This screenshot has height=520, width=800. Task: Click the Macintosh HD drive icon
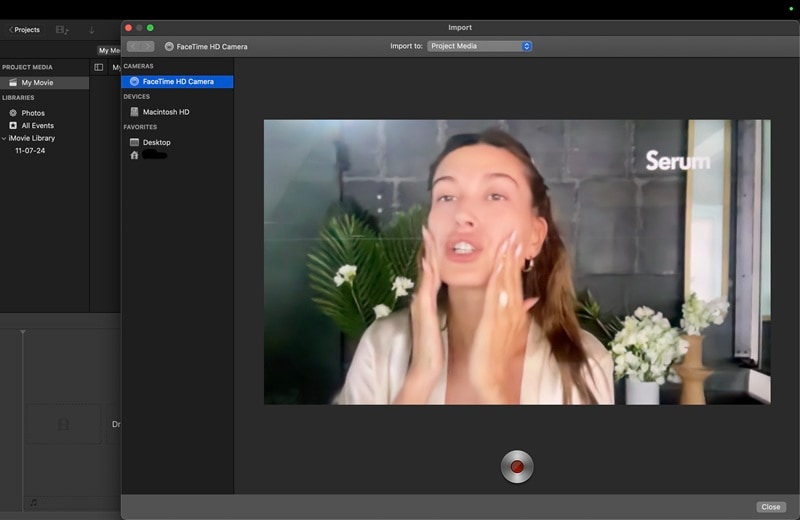134,112
